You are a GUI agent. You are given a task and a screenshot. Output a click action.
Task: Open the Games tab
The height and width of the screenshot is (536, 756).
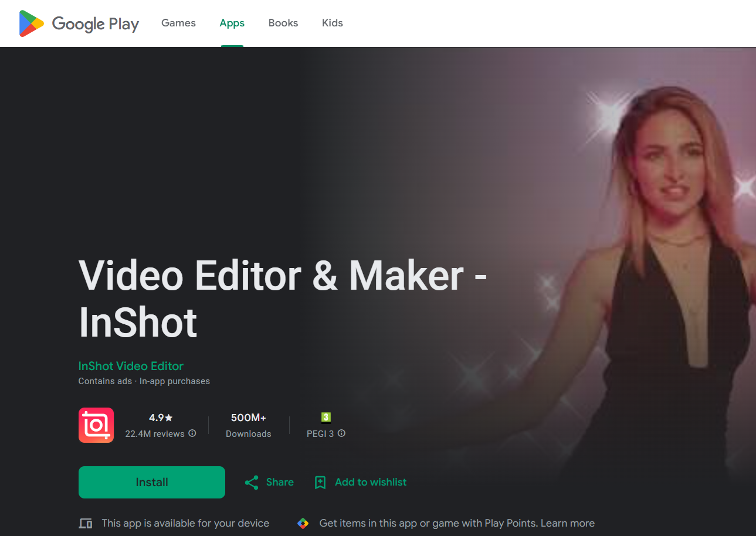(x=178, y=23)
